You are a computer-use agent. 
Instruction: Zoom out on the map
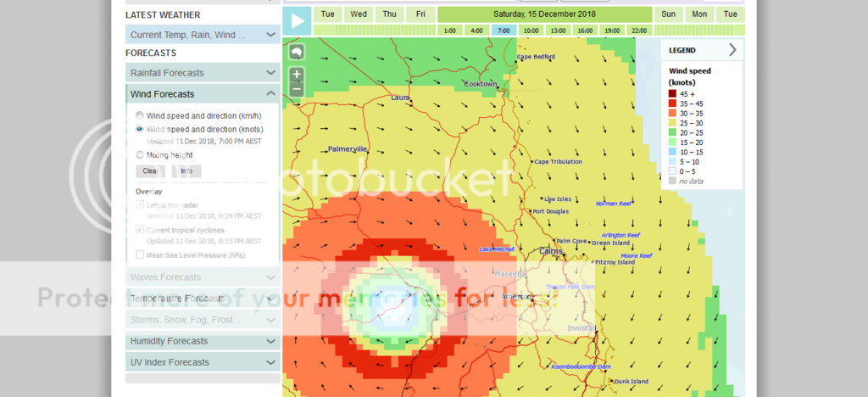[x=297, y=88]
